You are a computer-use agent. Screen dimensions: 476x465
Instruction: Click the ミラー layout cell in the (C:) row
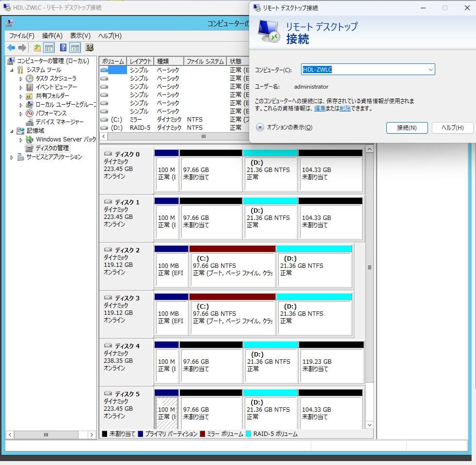click(136, 120)
